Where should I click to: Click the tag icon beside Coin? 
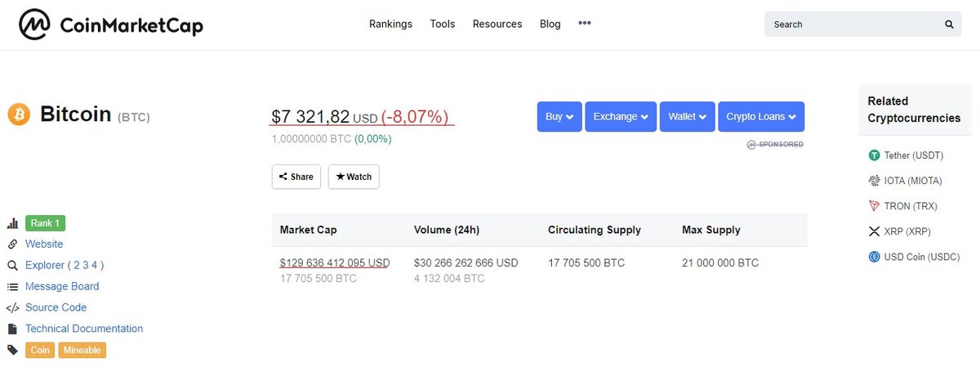[12, 350]
